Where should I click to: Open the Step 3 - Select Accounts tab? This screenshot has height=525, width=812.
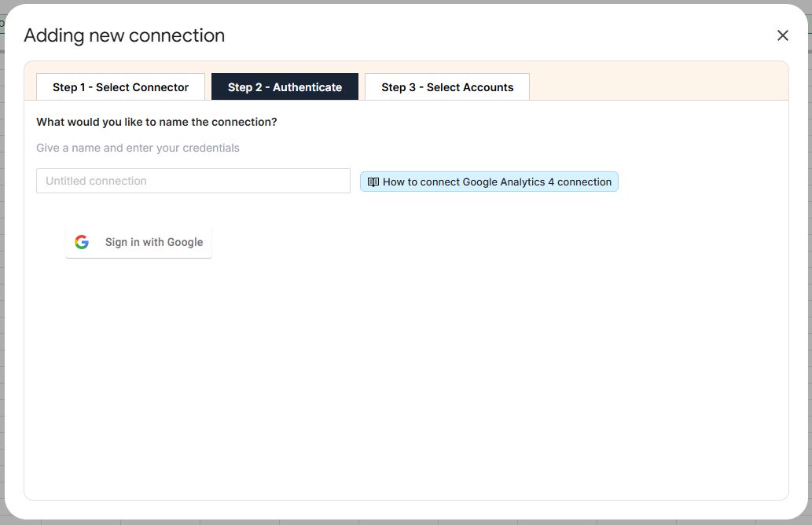(x=447, y=86)
